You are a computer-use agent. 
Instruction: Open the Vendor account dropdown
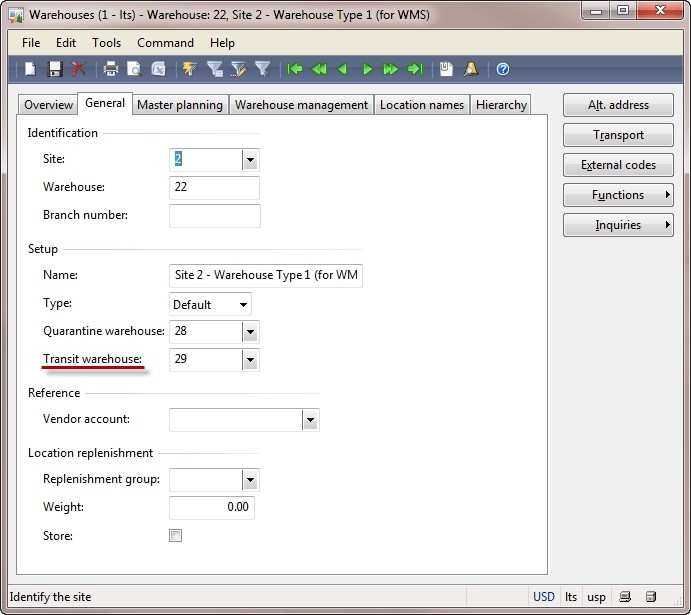(x=310, y=420)
